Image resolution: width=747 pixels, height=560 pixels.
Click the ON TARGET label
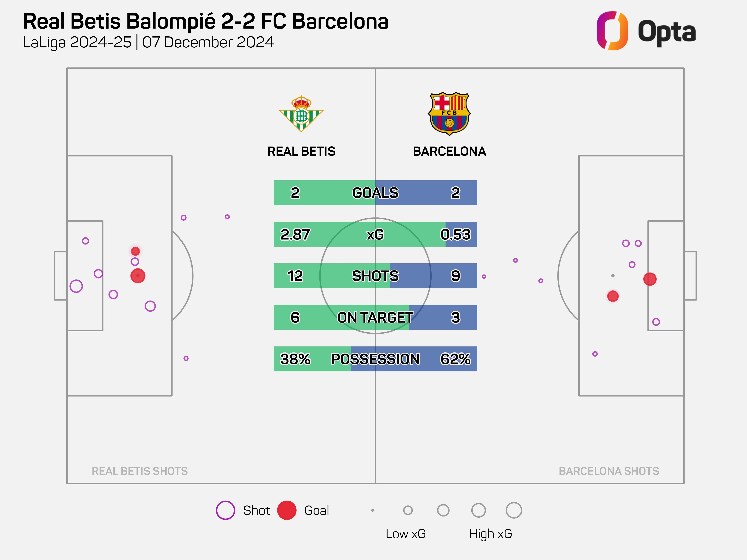point(375,317)
